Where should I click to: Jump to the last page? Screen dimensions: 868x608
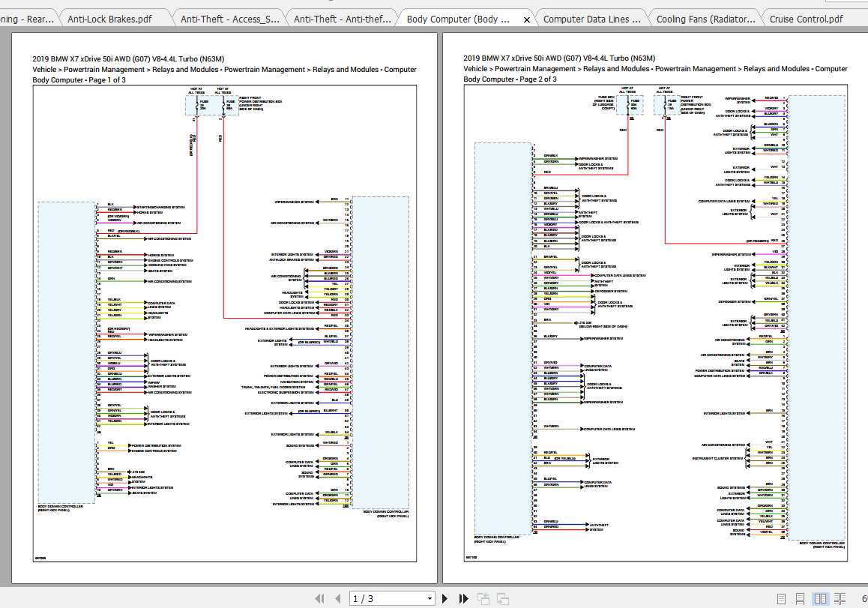(463, 598)
